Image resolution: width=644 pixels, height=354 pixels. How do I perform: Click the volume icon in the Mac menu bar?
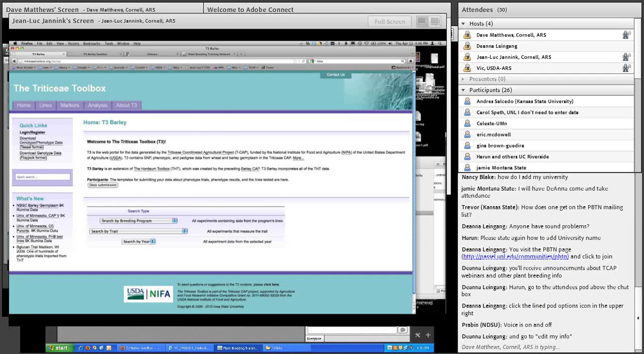(390, 43)
